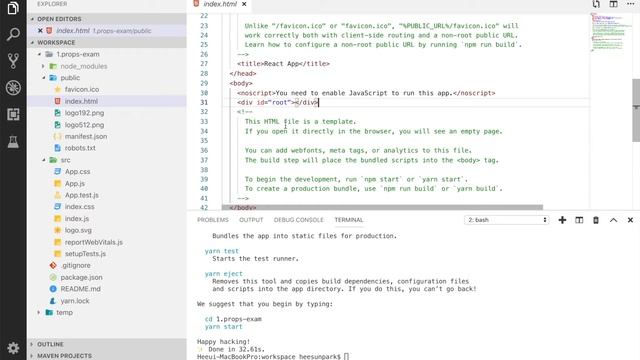The width and height of the screenshot is (640, 360).
Task: Open the Source Control view
Action: [x=13, y=61]
